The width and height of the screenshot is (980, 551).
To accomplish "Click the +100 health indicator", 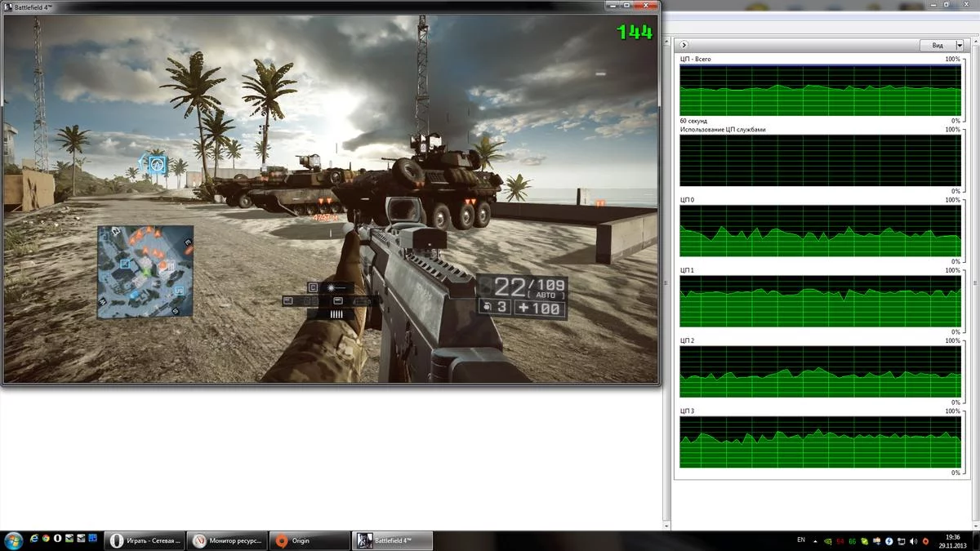I will click(x=539, y=309).
